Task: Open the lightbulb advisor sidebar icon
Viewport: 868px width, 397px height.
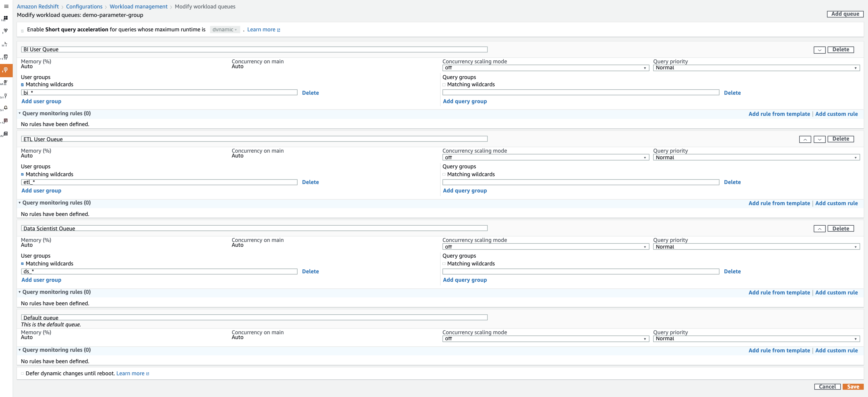Action: [x=5, y=96]
